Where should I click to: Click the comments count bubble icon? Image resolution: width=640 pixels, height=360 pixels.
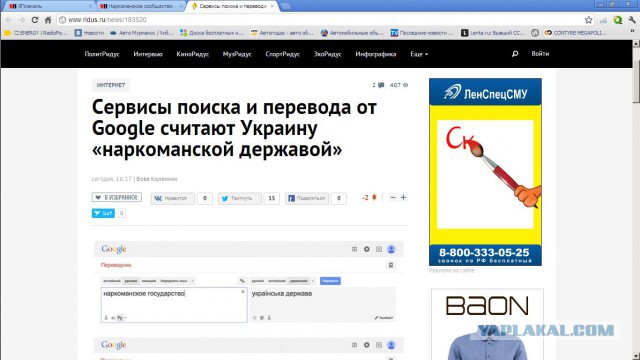381,85
